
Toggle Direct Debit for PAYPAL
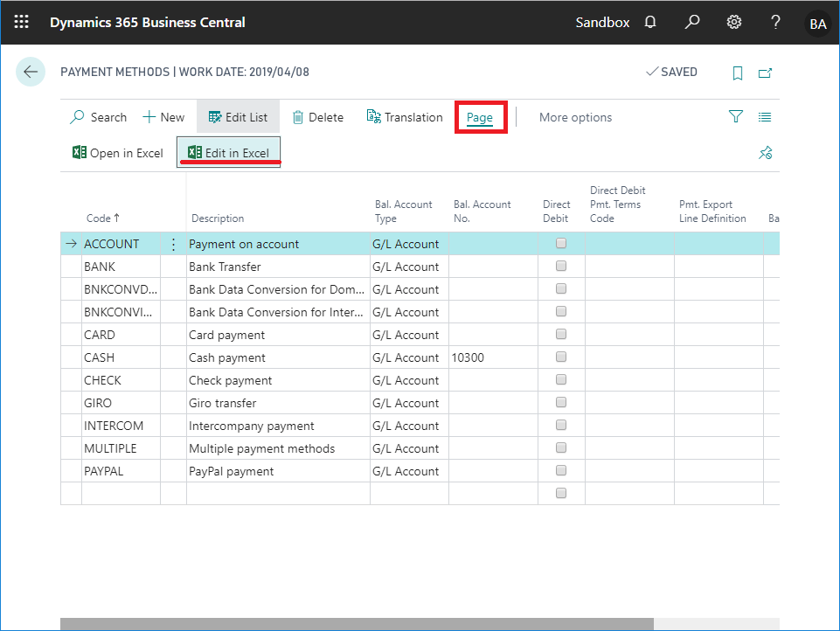click(x=561, y=470)
